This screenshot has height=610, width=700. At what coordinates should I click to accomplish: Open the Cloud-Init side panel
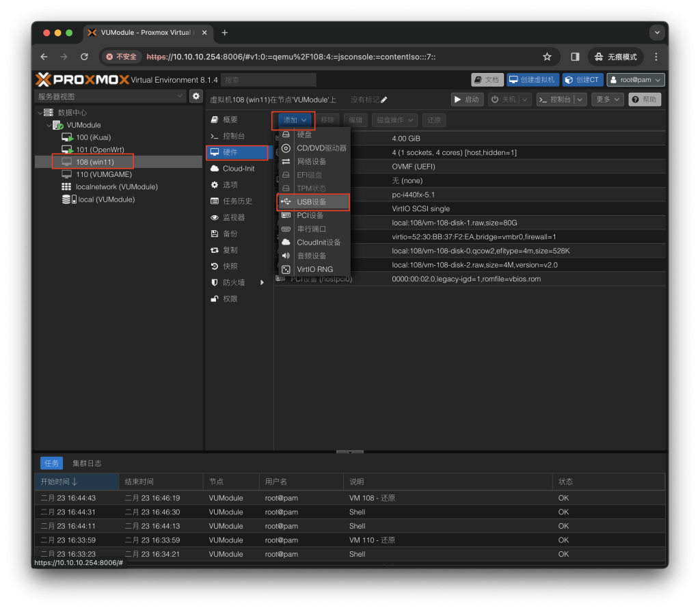tap(238, 169)
